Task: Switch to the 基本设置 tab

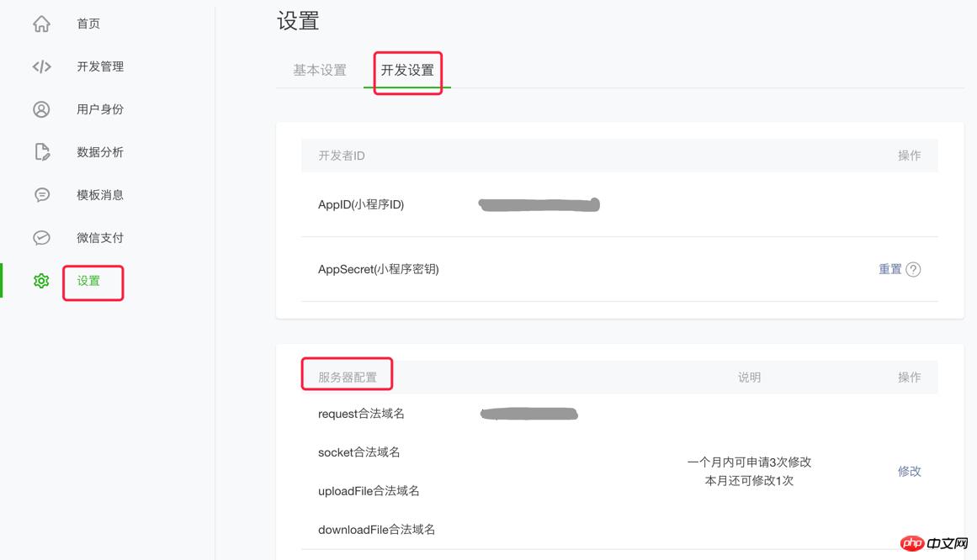Action: coord(320,71)
